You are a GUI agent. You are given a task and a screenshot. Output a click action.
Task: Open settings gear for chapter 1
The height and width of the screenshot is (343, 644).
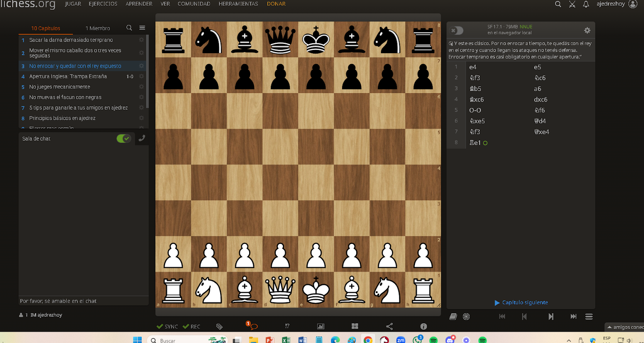(141, 40)
